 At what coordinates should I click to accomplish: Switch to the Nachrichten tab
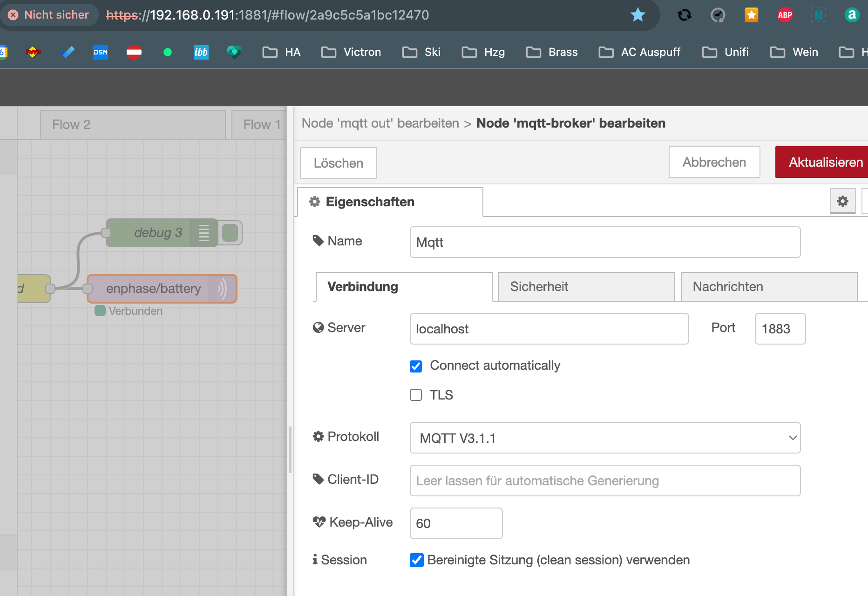click(x=769, y=287)
